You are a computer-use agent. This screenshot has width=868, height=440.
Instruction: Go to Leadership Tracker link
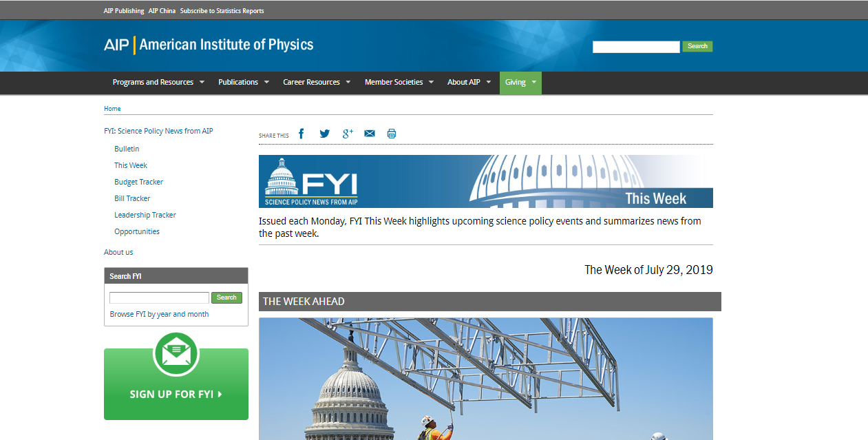pyautogui.click(x=145, y=215)
